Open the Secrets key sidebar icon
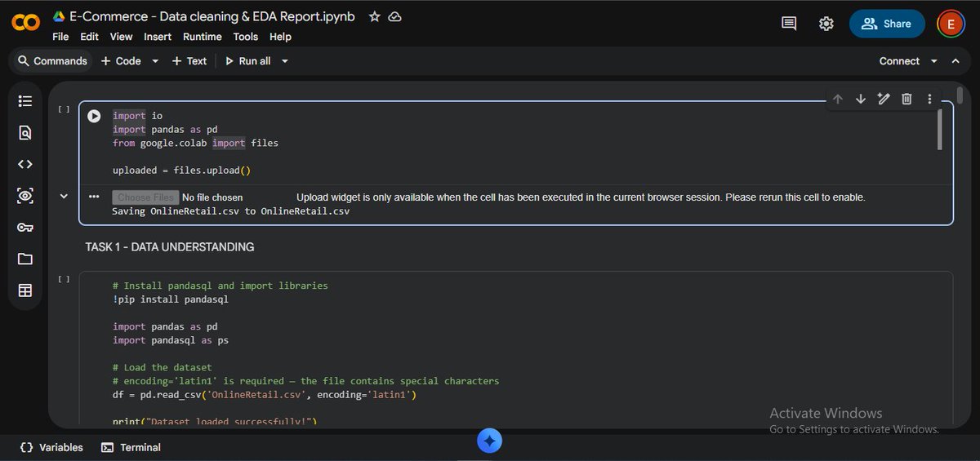The height and width of the screenshot is (461, 980). click(25, 228)
